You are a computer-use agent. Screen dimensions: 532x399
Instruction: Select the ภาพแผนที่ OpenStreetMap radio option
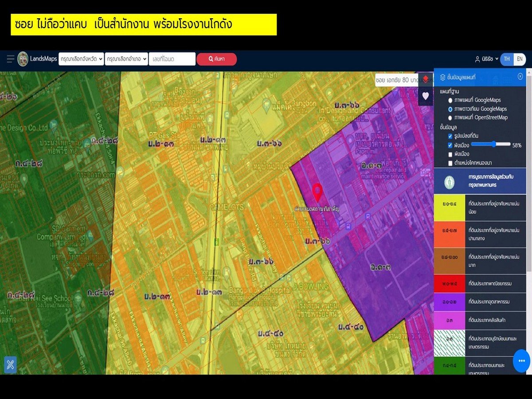click(450, 118)
